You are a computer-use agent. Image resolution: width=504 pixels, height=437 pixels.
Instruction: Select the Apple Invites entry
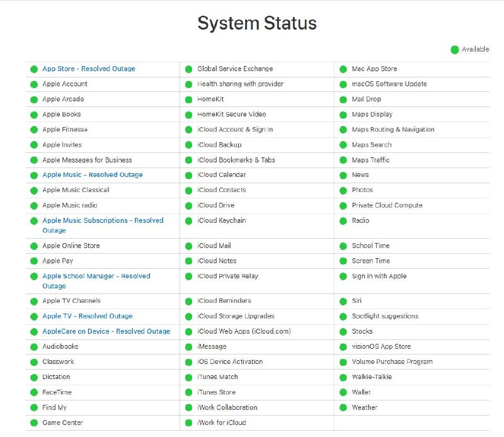pyautogui.click(x=62, y=145)
